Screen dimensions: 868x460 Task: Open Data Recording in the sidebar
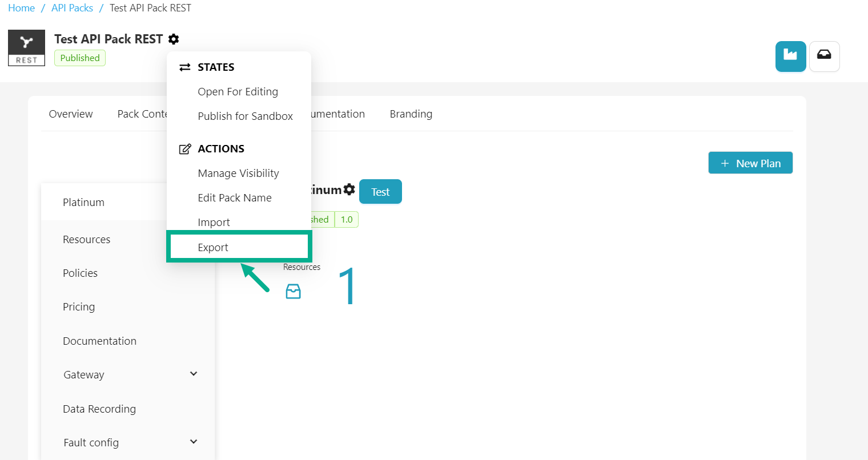tap(99, 409)
